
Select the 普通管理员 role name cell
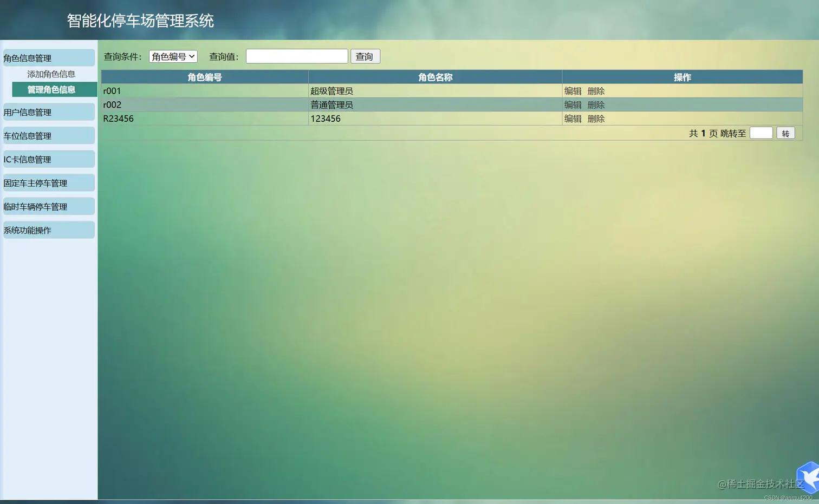(x=435, y=104)
